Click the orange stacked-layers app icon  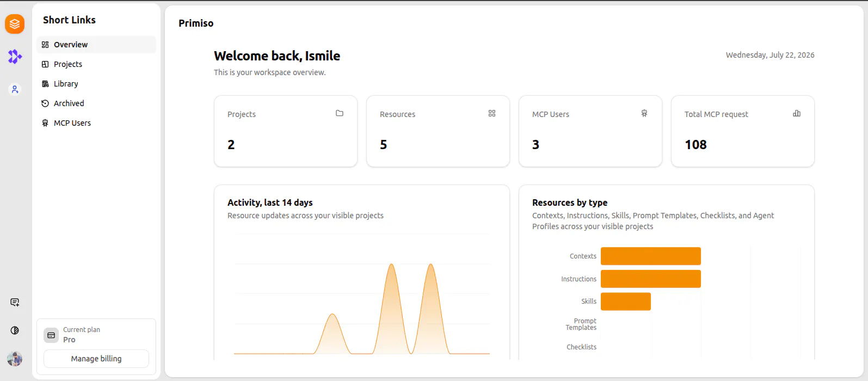tap(15, 24)
